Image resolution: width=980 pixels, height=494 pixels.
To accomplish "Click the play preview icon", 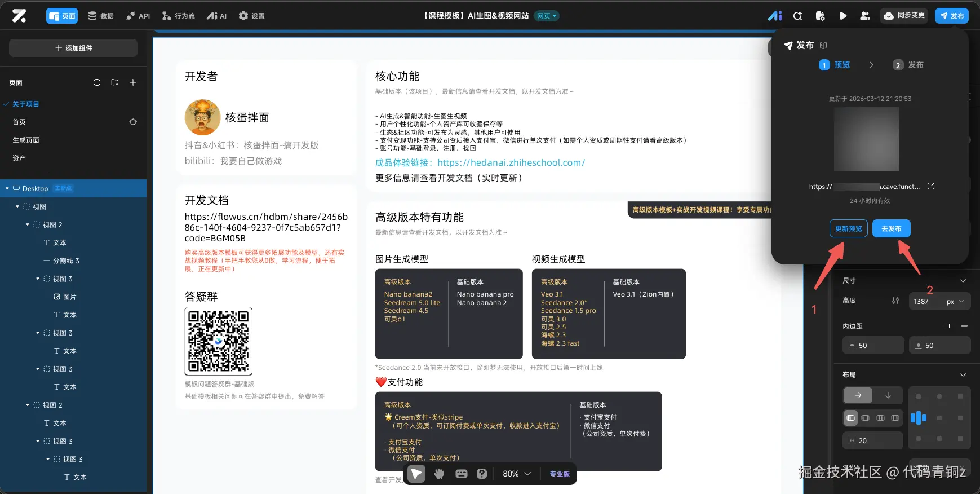I will pyautogui.click(x=842, y=16).
